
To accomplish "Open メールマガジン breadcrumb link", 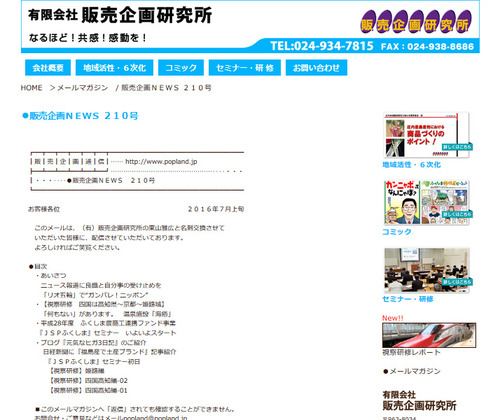I will 83,88.
